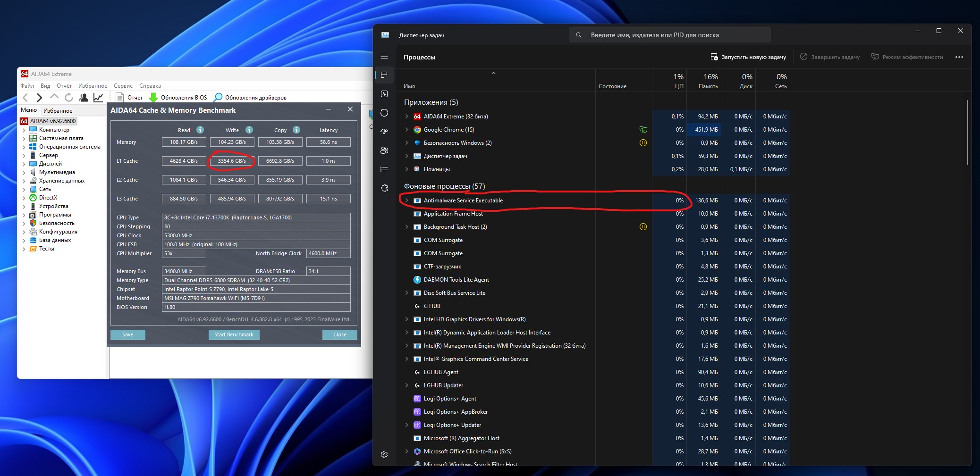Click the Task Manager search field

(x=670, y=35)
